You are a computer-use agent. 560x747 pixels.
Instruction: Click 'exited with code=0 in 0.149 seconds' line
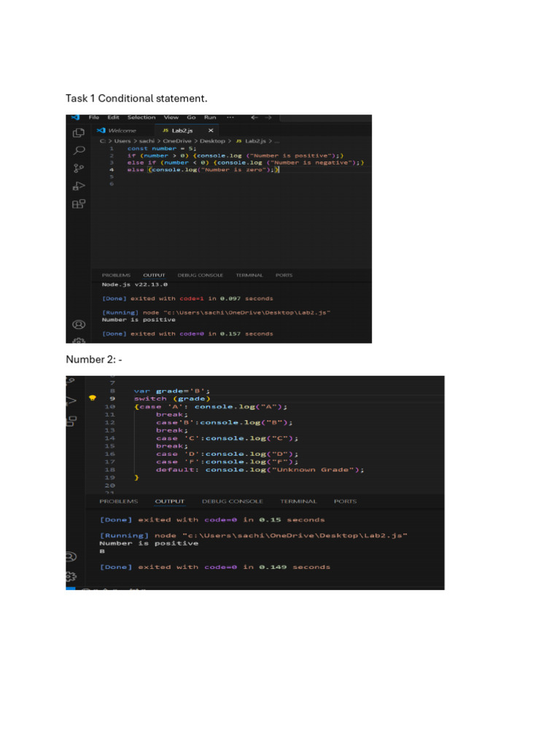click(215, 567)
